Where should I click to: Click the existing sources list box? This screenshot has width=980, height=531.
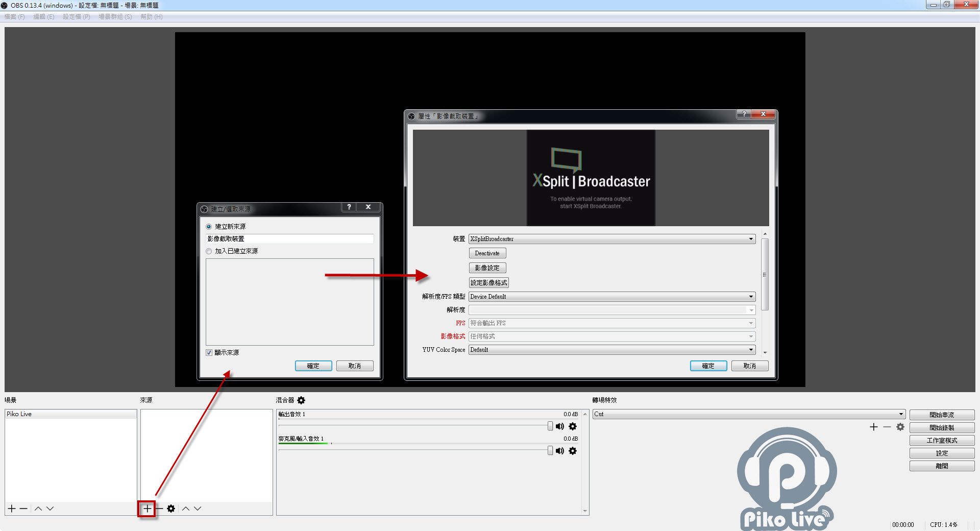pyautogui.click(x=290, y=302)
